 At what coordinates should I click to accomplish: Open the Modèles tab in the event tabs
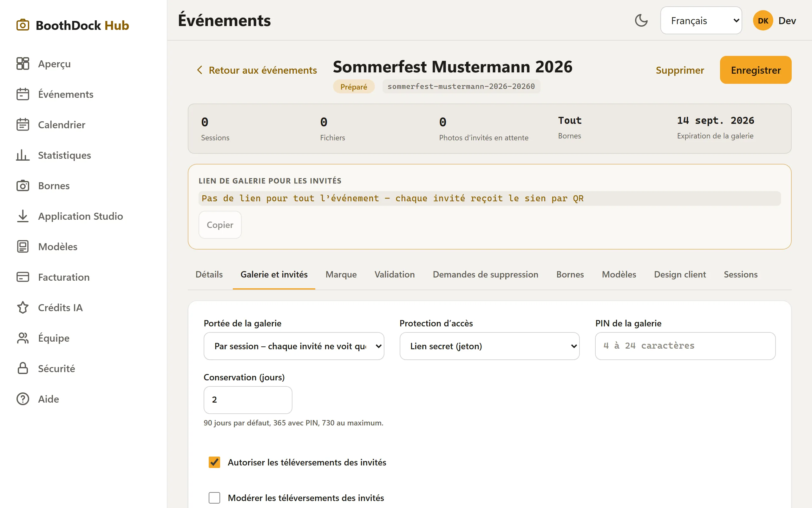(x=619, y=275)
